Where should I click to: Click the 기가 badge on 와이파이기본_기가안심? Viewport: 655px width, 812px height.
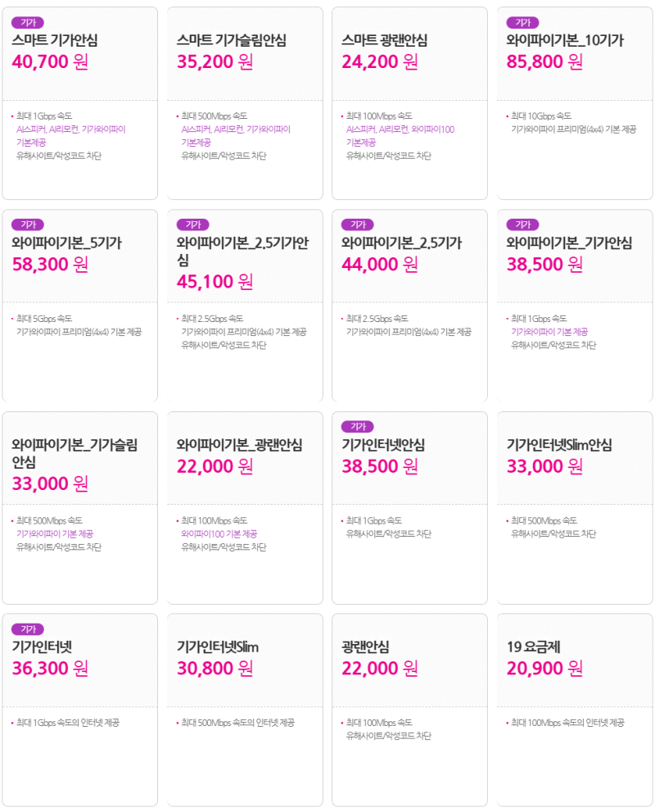[522, 225]
